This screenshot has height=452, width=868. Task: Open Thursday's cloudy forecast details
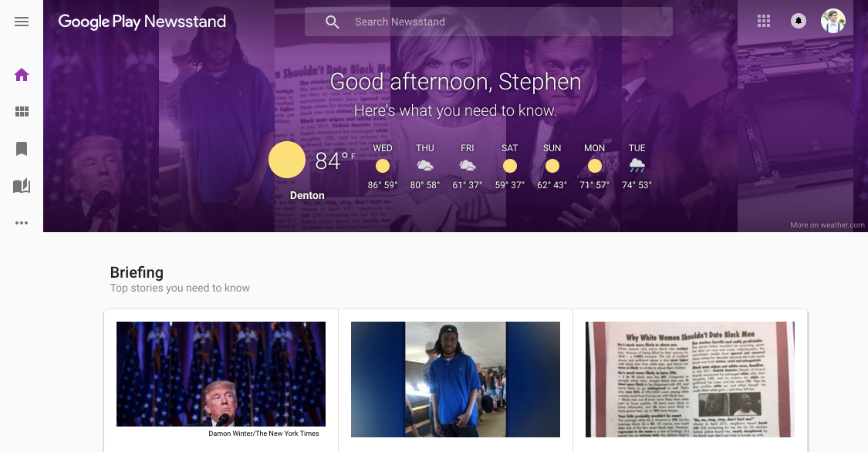pyautogui.click(x=424, y=165)
